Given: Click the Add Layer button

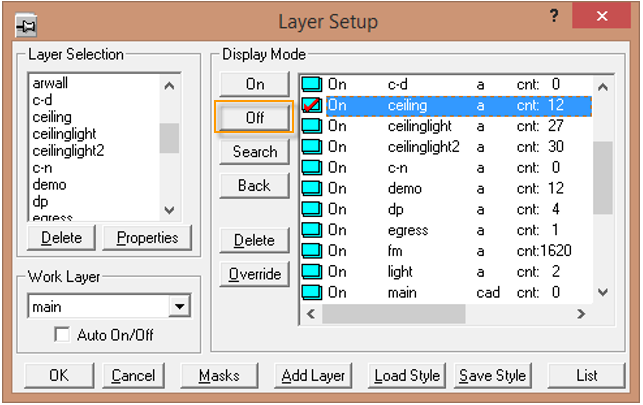Looking at the screenshot, I should pyautogui.click(x=313, y=376).
